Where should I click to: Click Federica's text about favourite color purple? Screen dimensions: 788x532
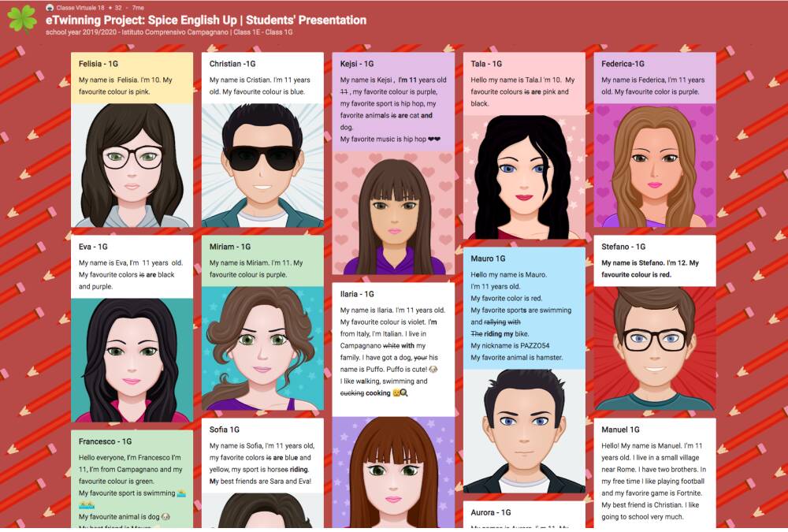tap(652, 86)
